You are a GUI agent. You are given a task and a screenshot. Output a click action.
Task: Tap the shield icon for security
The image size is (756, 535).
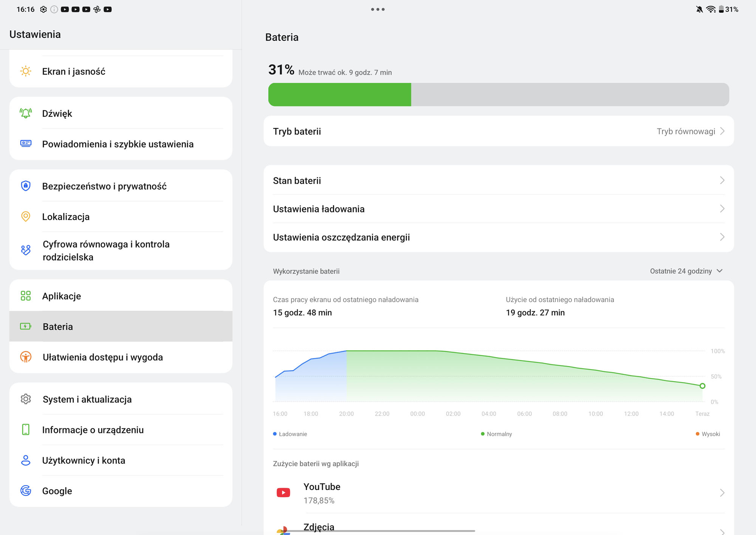26,186
